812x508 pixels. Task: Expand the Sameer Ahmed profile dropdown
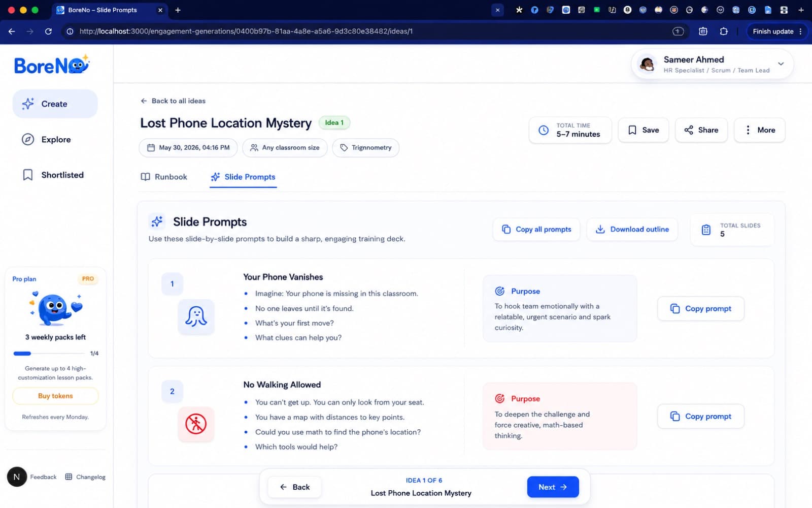pyautogui.click(x=781, y=64)
